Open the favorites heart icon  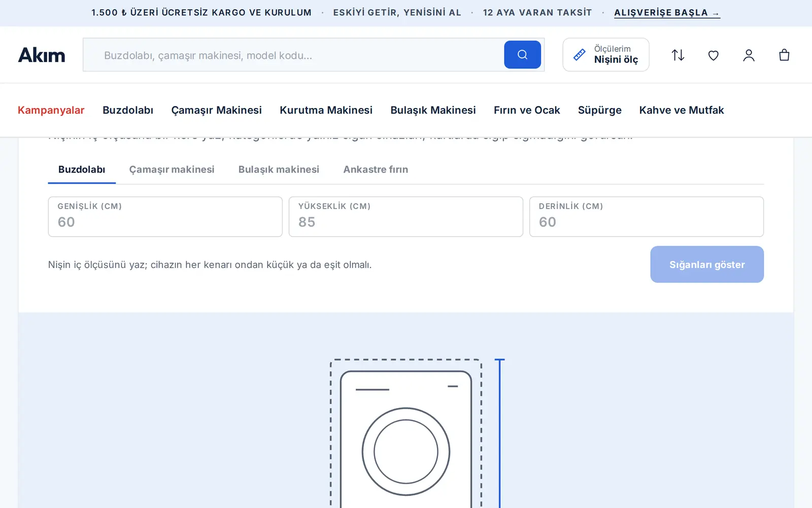(x=714, y=55)
